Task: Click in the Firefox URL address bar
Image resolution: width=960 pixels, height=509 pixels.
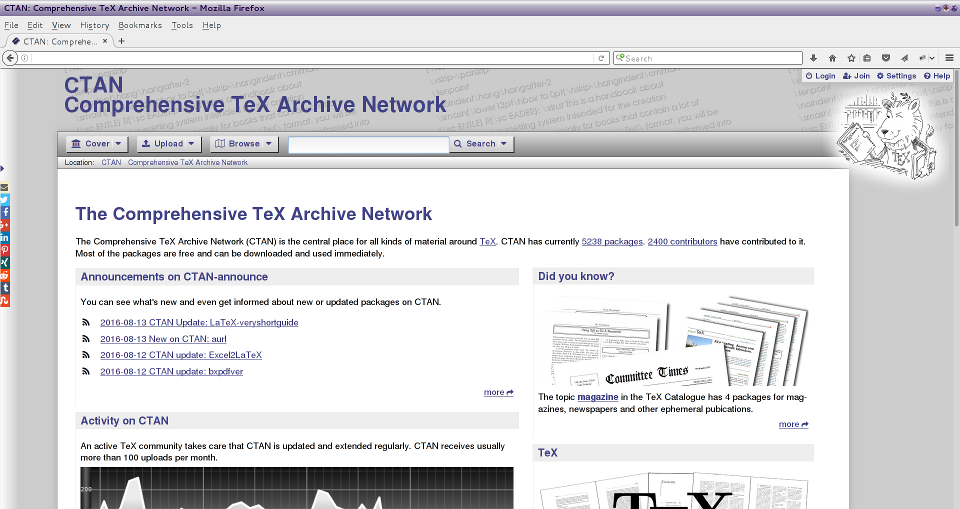Action: (x=312, y=58)
